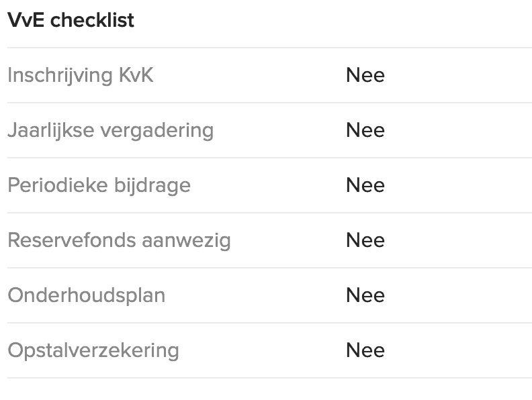Click the Nee value for Reservefonds aanwezig
532x400 pixels.
pos(365,240)
